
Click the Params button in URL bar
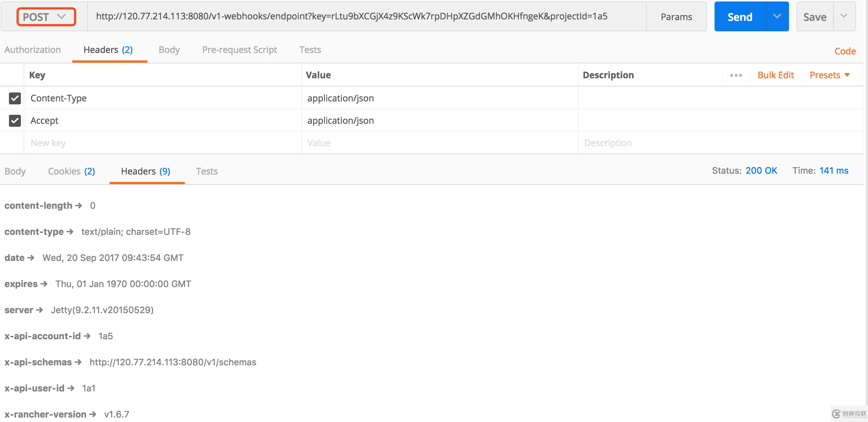[677, 16]
